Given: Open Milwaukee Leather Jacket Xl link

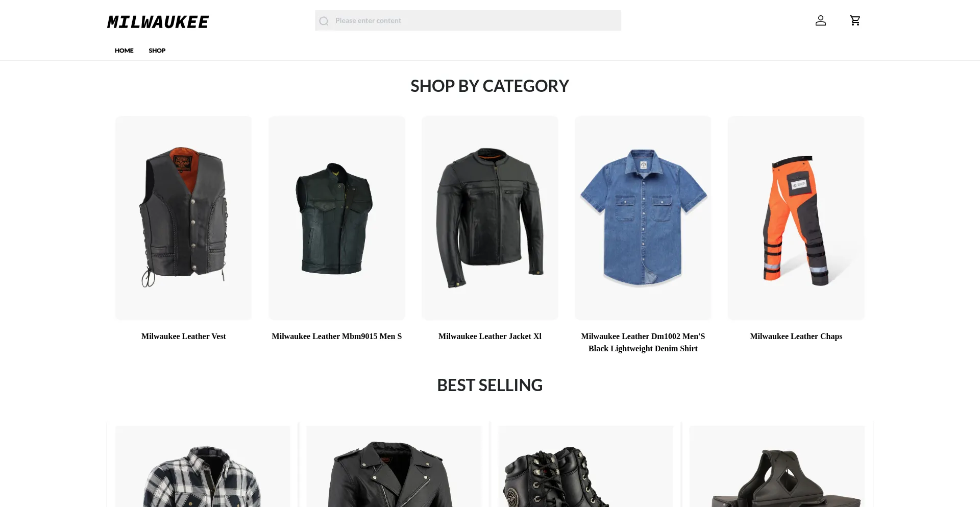Looking at the screenshot, I should (490, 336).
